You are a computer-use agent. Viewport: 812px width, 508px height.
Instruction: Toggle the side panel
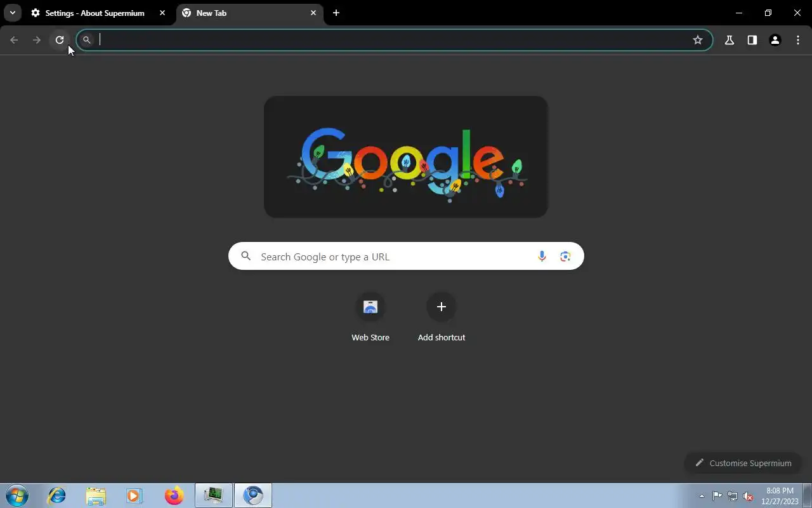click(752, 40)
